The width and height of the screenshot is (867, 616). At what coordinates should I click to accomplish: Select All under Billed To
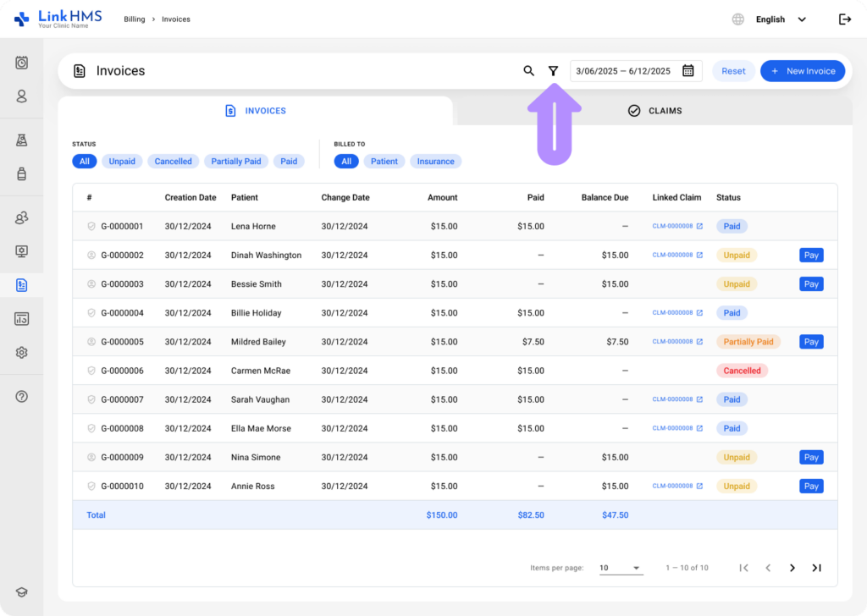pos(346,162)
